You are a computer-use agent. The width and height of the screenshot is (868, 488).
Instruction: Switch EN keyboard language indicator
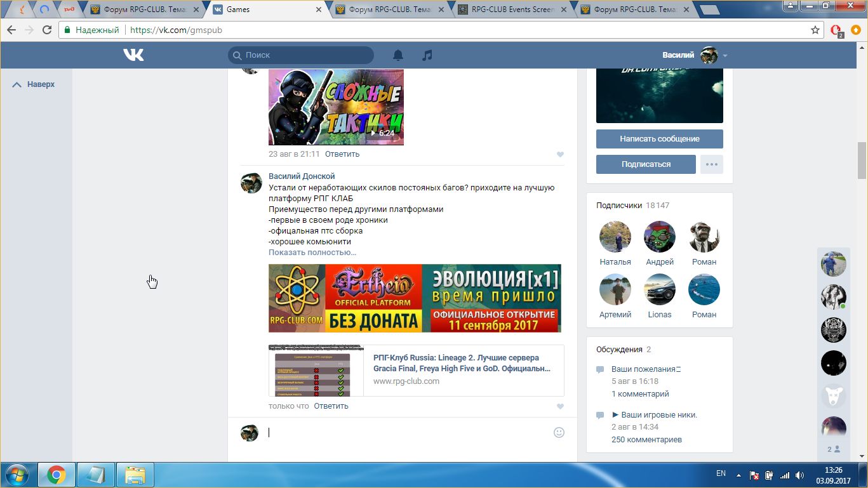click(721, 473)
